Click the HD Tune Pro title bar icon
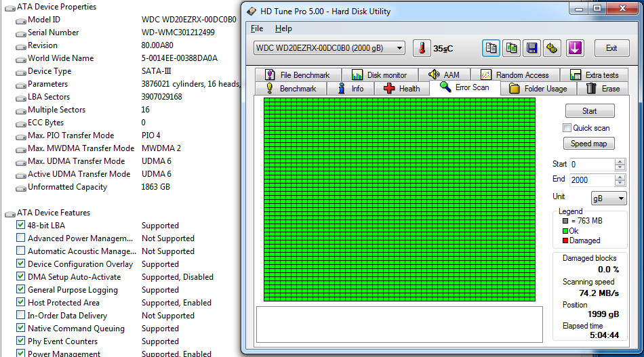This screenshot has width=644, height=357. [x=251, y=12]
